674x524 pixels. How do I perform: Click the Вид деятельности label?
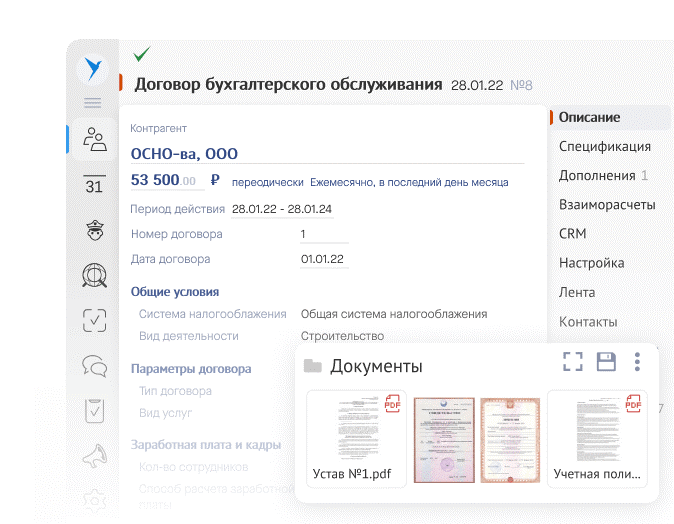click(189, 336)
